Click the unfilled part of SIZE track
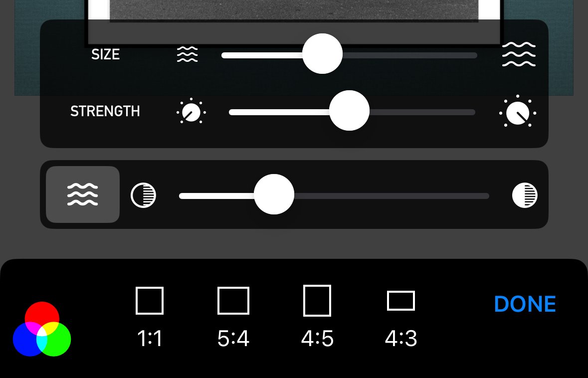The width and height of the screenshot is (588, 378). click(x=410, y=55)
